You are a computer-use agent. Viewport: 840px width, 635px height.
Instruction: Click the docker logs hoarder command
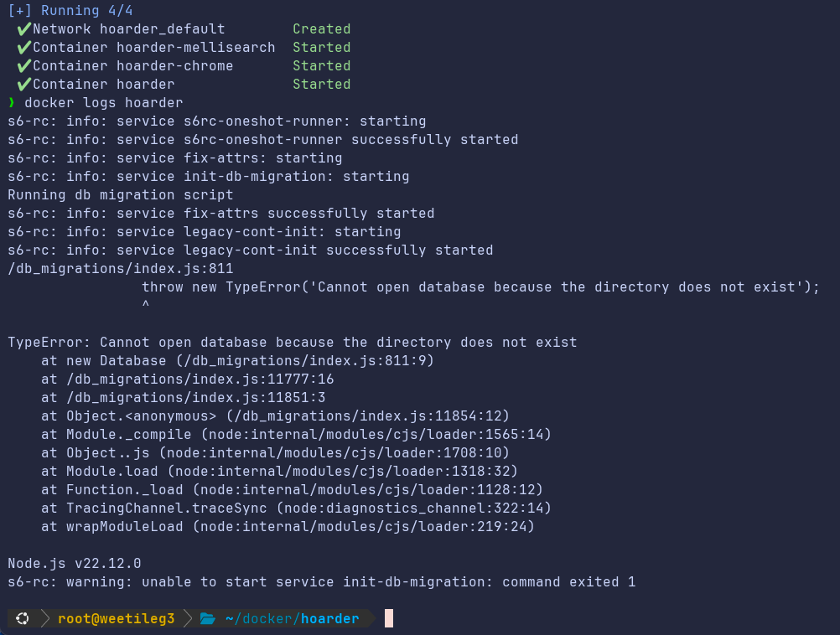click(x=103, y=103)
